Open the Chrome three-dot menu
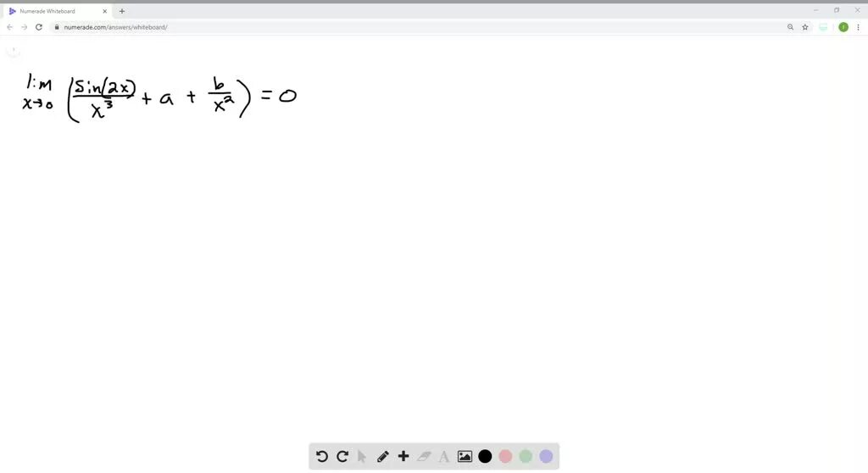 [858, 27]
